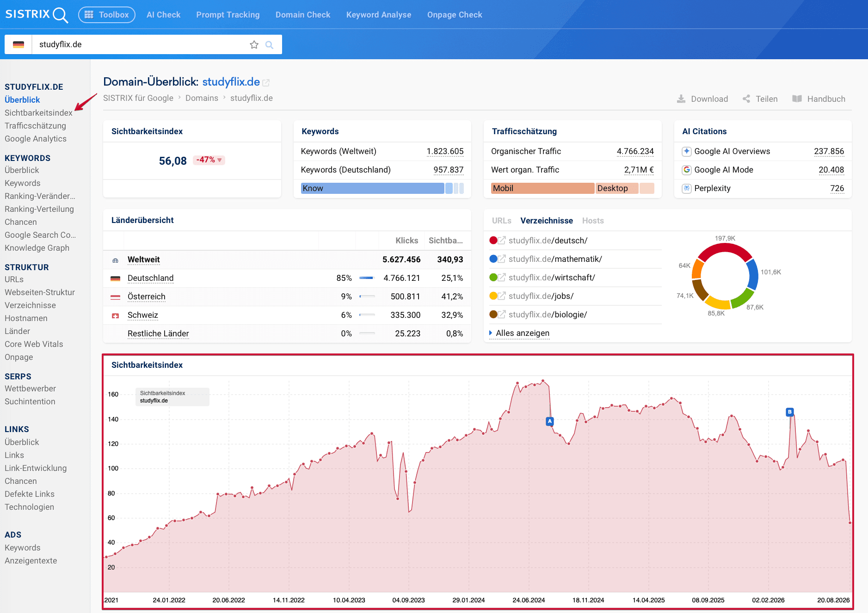This screenshot has width=868, height=613.
Task: Open Keyword Analyse in the top menu
Action: click(379, 15)
